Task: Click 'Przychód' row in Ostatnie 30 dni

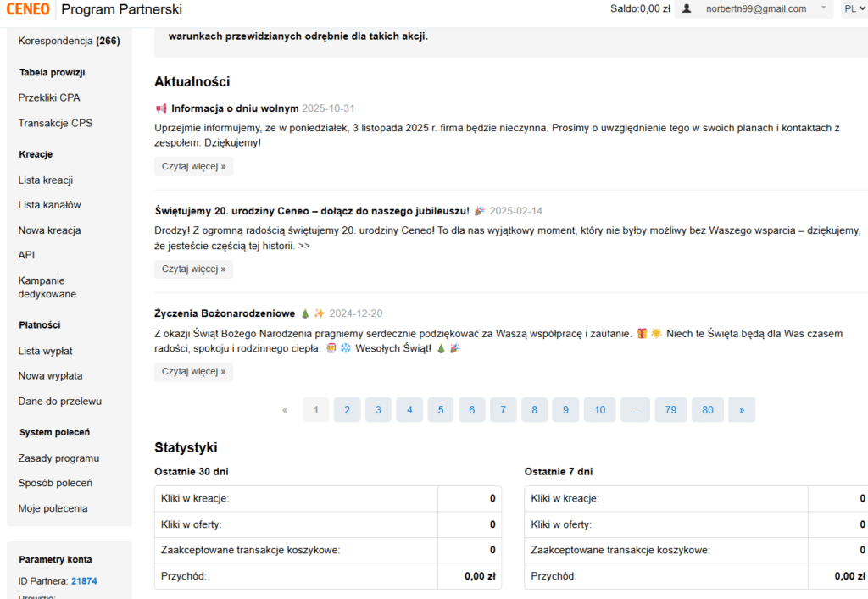Action: [x=328, y=576]
